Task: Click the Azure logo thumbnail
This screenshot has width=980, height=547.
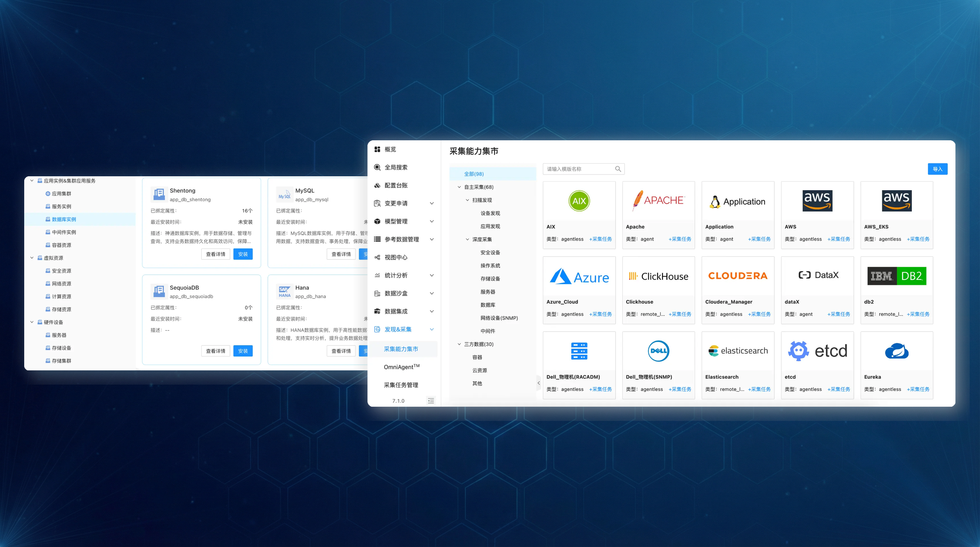Action: point(579,277)
